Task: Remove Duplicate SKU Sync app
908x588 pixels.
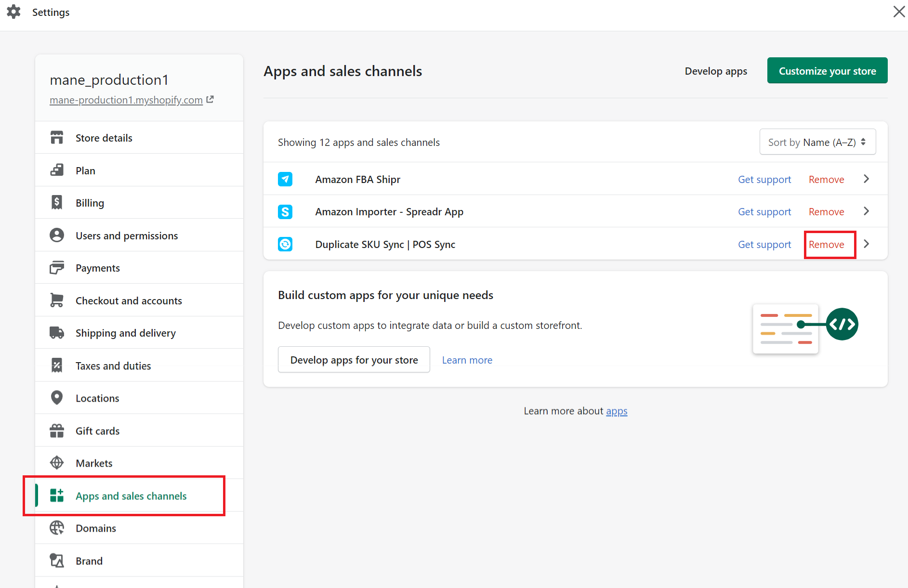Action: [826, 244]
